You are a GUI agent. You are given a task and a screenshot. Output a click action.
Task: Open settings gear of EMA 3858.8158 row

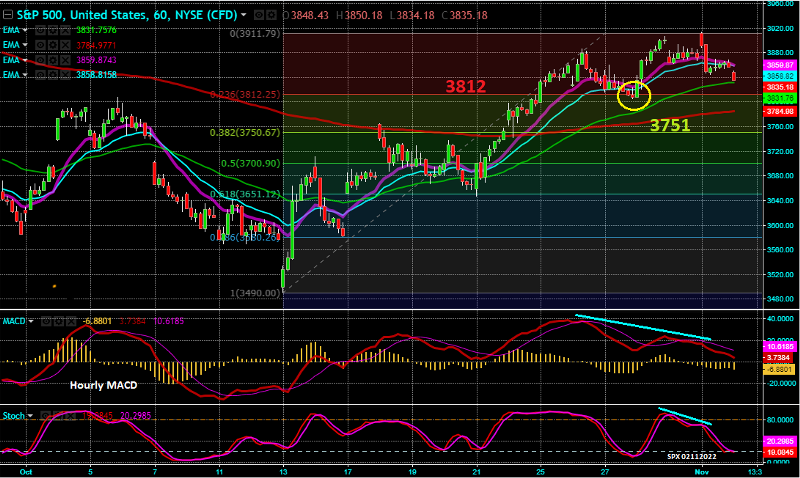pyautogui.click(x=53, y=74)
